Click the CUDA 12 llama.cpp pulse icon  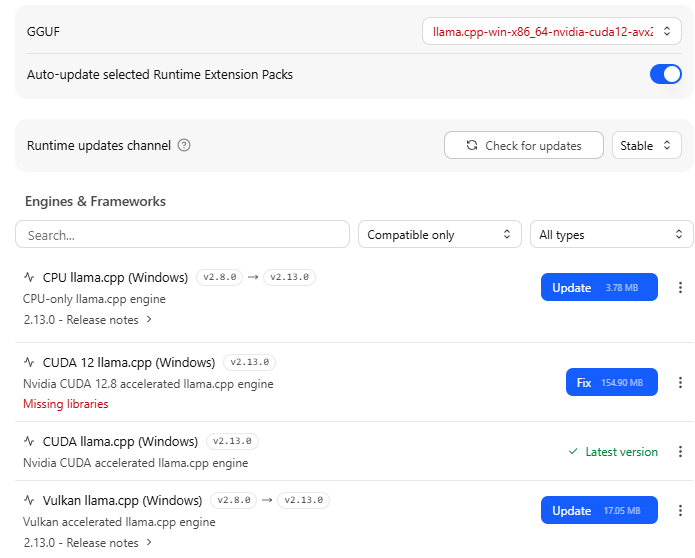pyautogui.click(x=29, y=362)
